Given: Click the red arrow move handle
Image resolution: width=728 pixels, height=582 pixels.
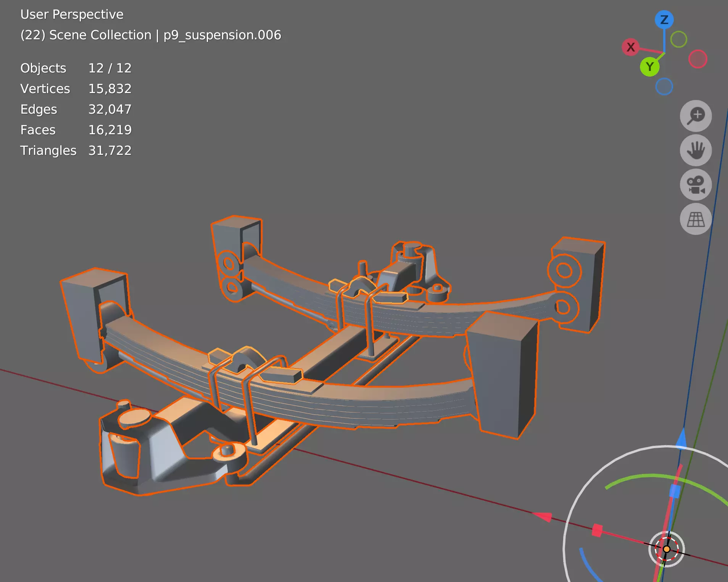Looking at the screenshot, I should tap(543, 516).
